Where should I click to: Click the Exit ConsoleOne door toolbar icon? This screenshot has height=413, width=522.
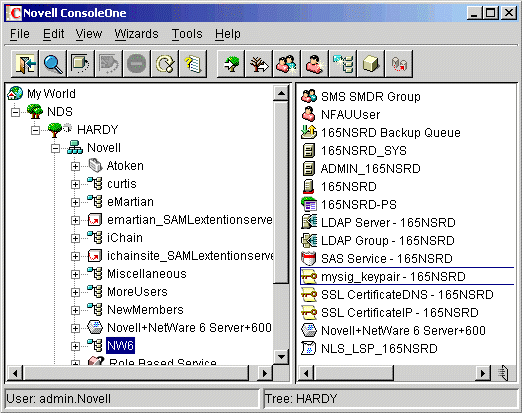25,64
